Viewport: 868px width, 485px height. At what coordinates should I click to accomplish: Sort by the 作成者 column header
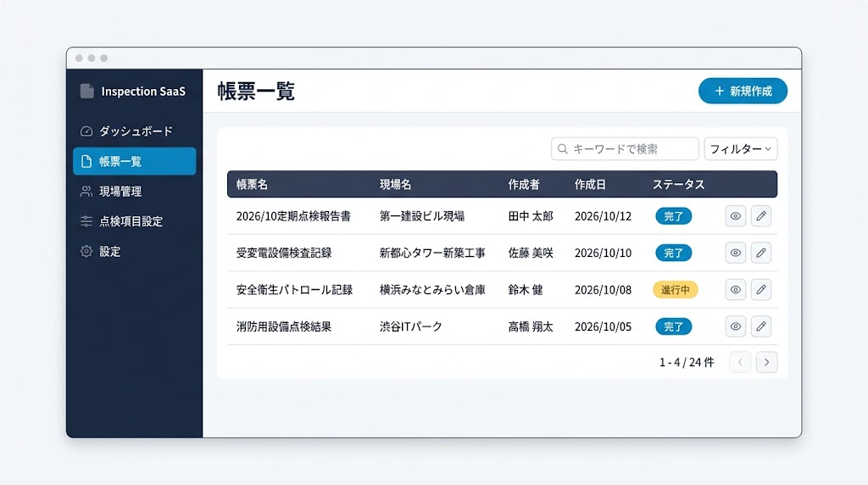(524, 184)
